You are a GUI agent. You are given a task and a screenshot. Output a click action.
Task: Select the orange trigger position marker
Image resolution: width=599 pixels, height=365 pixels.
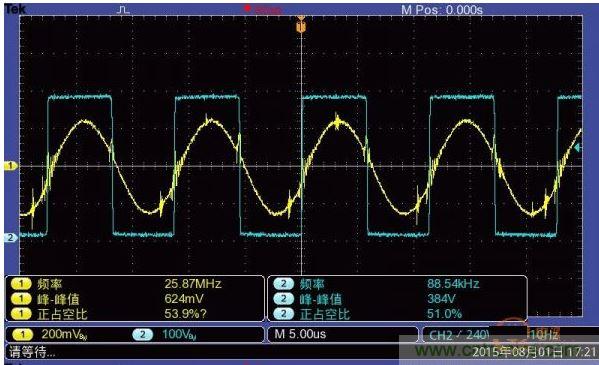(x=301, y=24)
